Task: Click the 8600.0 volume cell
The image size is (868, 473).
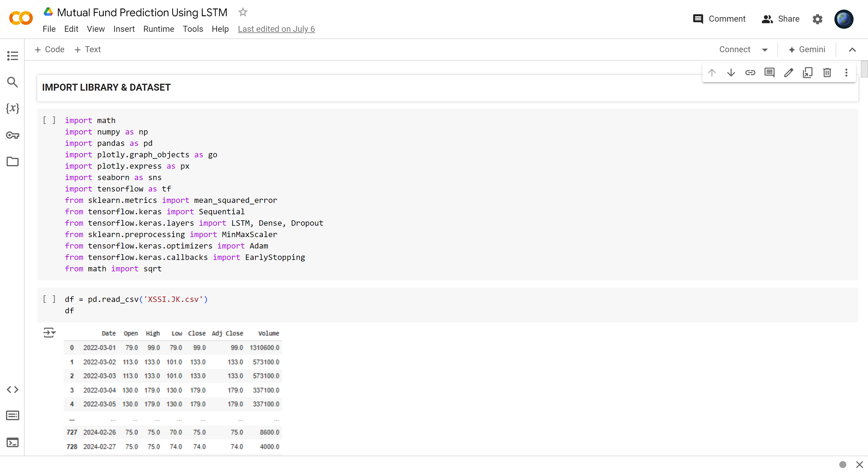Action: (270, 432)
